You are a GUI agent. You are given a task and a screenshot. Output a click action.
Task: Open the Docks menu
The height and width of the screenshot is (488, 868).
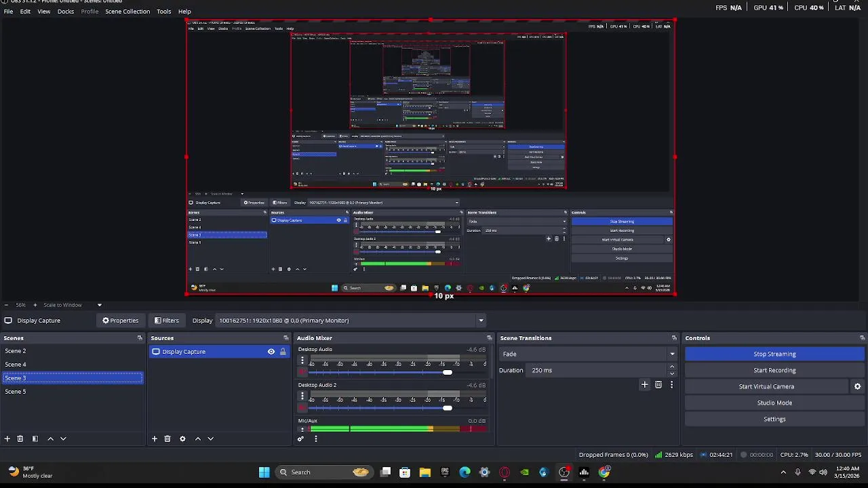[x=66, y=12]
